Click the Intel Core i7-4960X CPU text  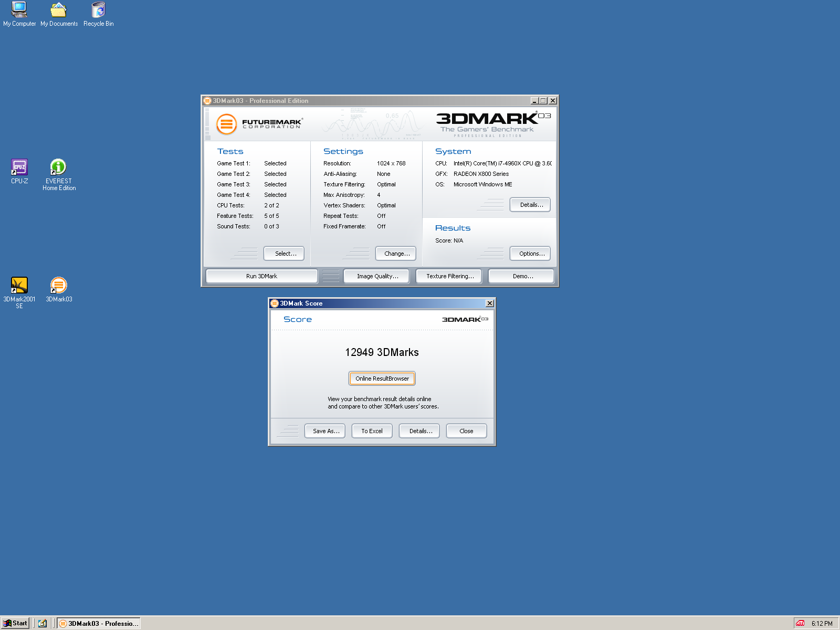coord(502,163)
